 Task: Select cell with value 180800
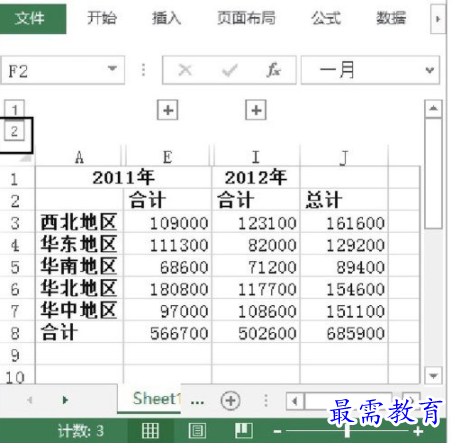pos(168,288)
